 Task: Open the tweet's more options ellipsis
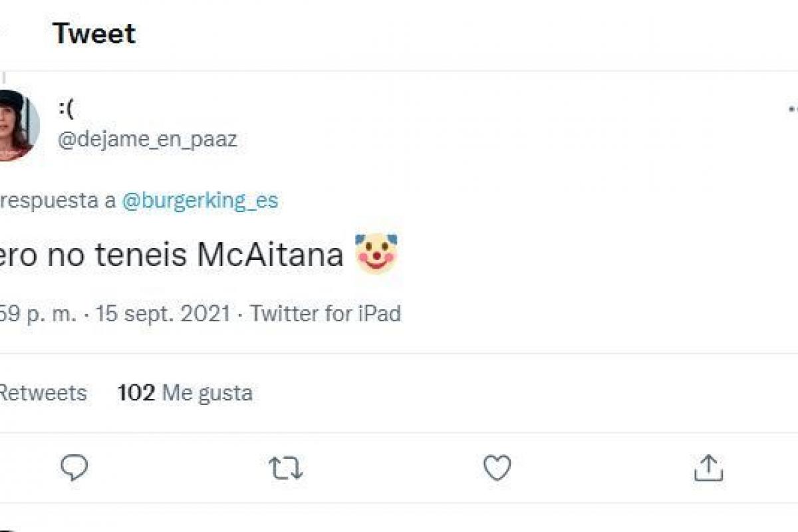click(x=793, y=108)
